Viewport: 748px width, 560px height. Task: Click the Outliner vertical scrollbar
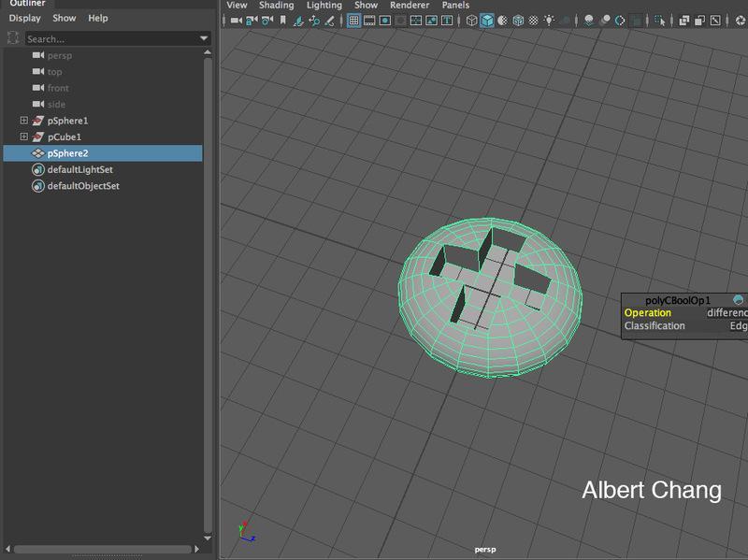coord(208,280)
